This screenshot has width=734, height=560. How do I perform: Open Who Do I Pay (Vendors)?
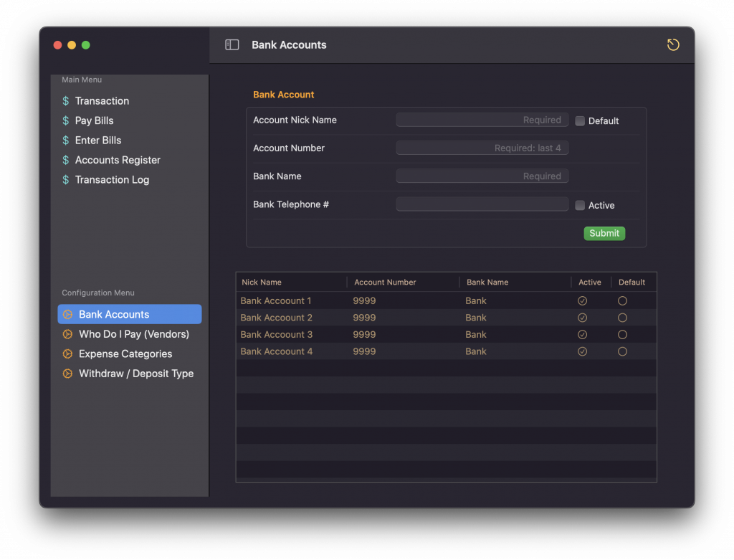click(x=133, y=334)
